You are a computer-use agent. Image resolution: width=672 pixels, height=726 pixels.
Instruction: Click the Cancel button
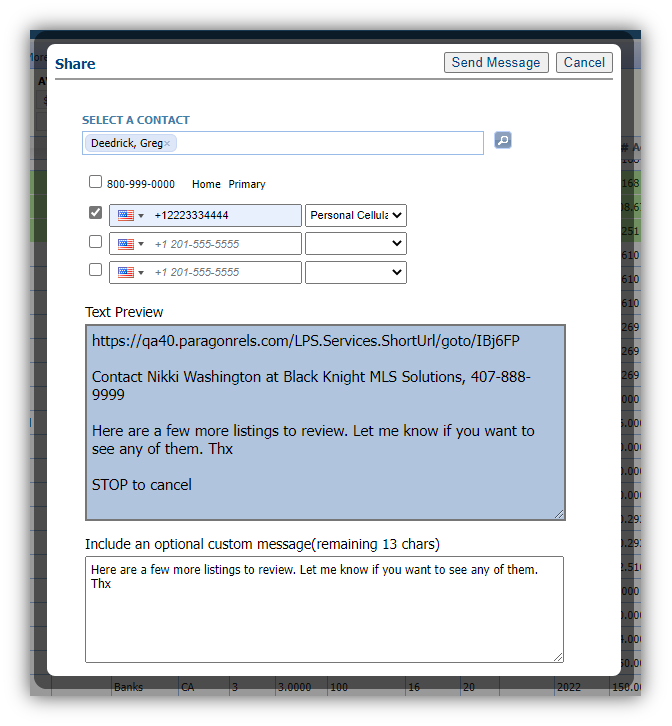point(584,63)
